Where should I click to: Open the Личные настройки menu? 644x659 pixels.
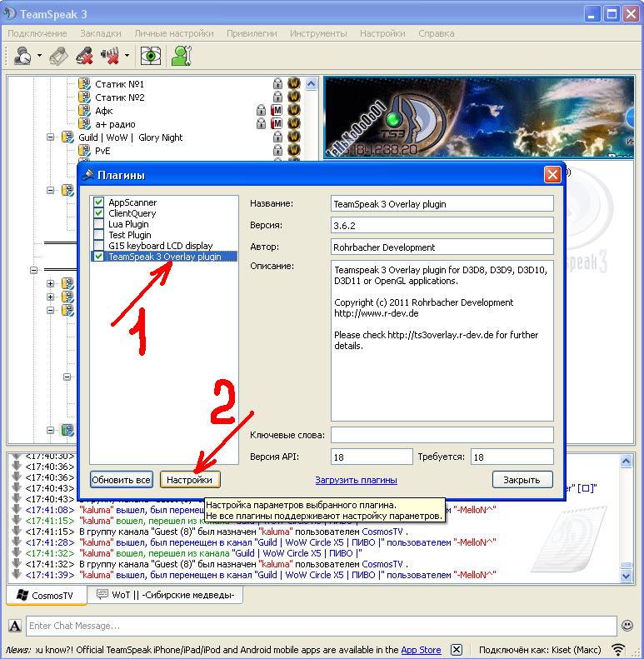(x=174, y=33)
